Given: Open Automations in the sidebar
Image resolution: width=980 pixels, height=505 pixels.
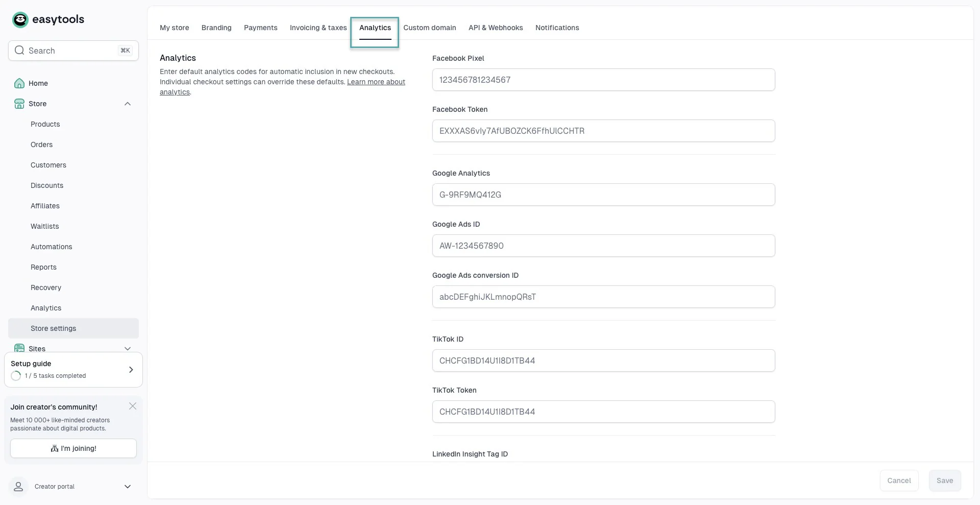Looking at the screenshot, I should pos(73,247).
